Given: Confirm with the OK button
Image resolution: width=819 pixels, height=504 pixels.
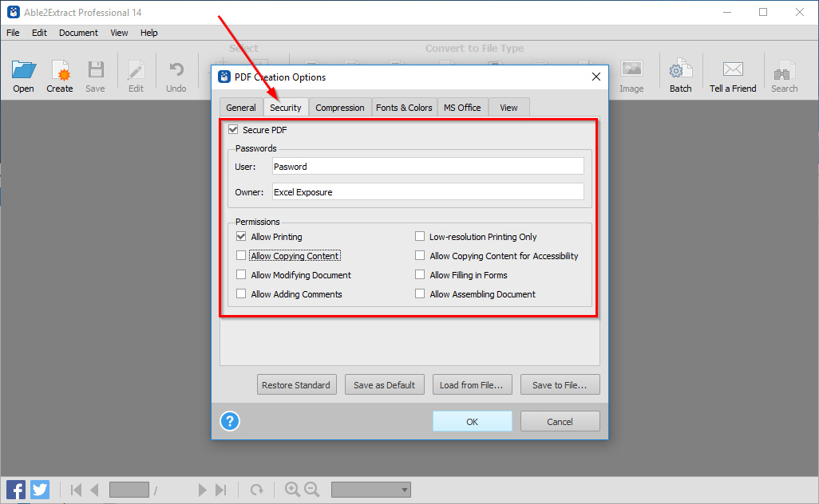Looking at the screenshot, I should click(473, 422).
